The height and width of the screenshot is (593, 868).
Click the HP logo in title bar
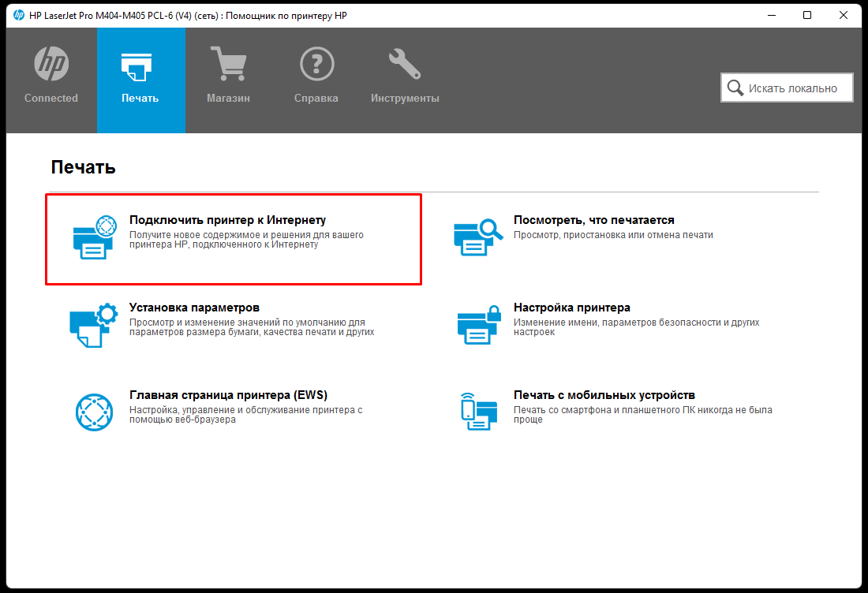pos(19,15)
